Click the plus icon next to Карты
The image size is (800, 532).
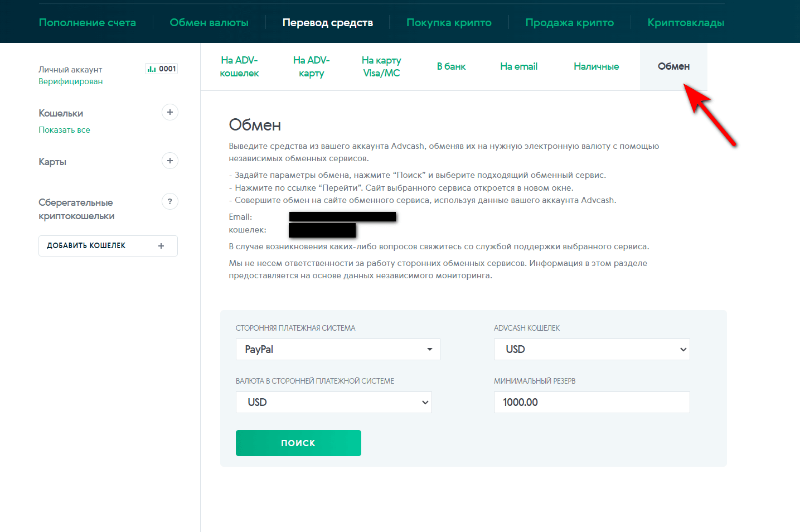pyautogui.click(x=170, y=161)
